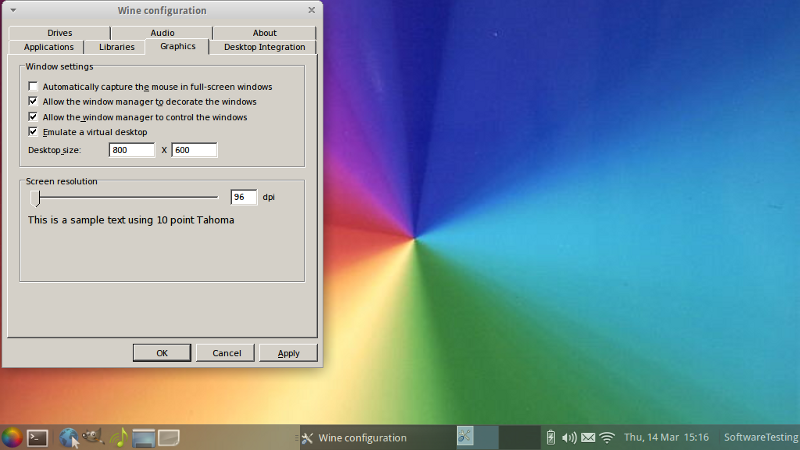Click the battery indicator in system tray
This screenshot has width=800, height=450.
pos(551,437)
